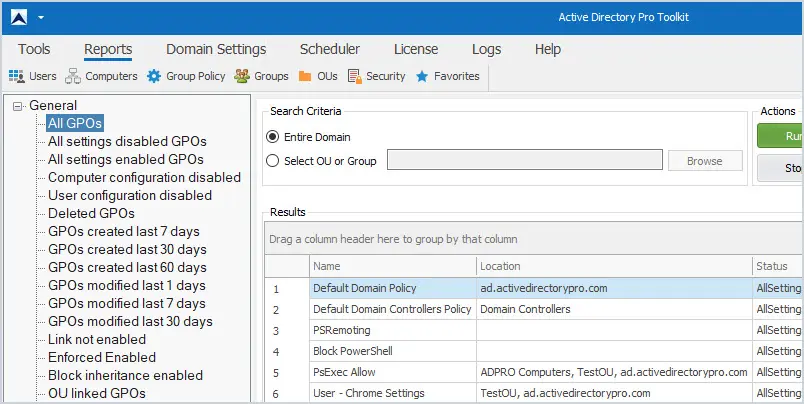Click the Active Directory Pro logo icon

(x=19, y=17)
